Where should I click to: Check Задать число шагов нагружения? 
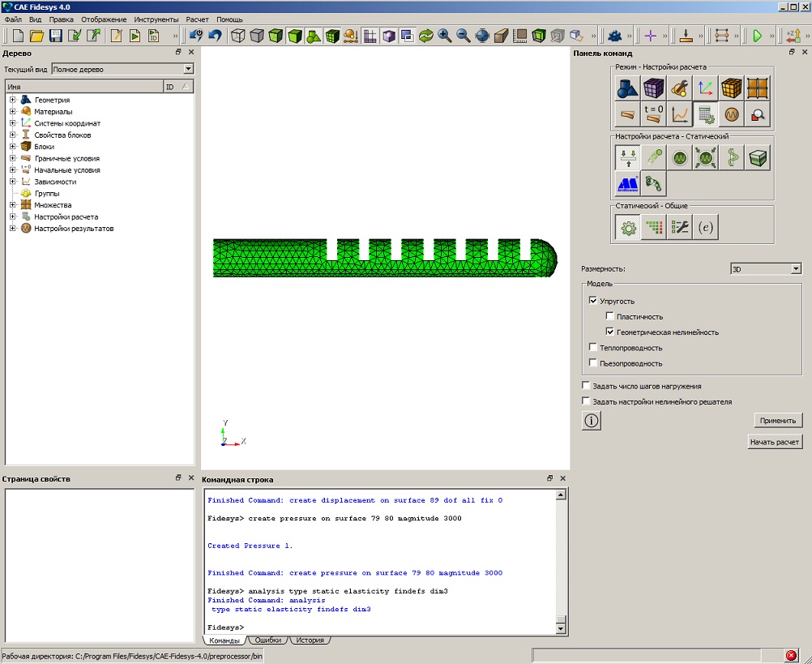[x=586, y=385]
